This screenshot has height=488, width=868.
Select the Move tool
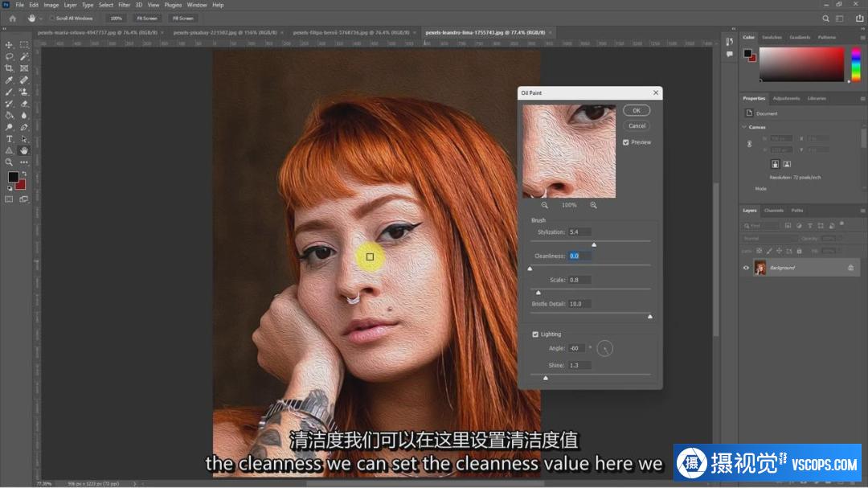(x=9, y=44)
